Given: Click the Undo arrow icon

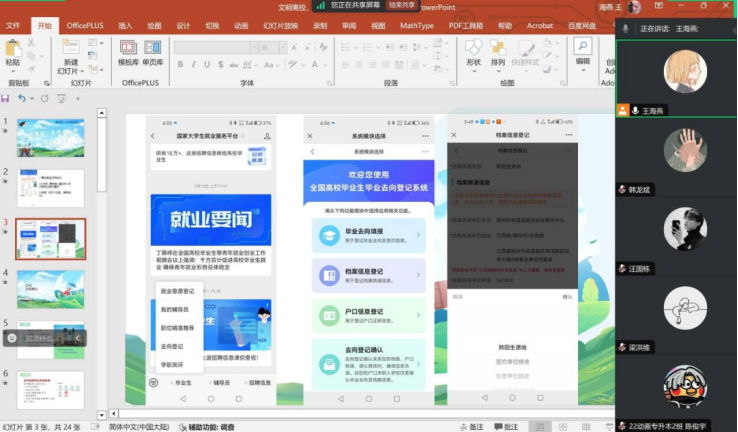Looking at the screenshot, I should pos(22,98).
